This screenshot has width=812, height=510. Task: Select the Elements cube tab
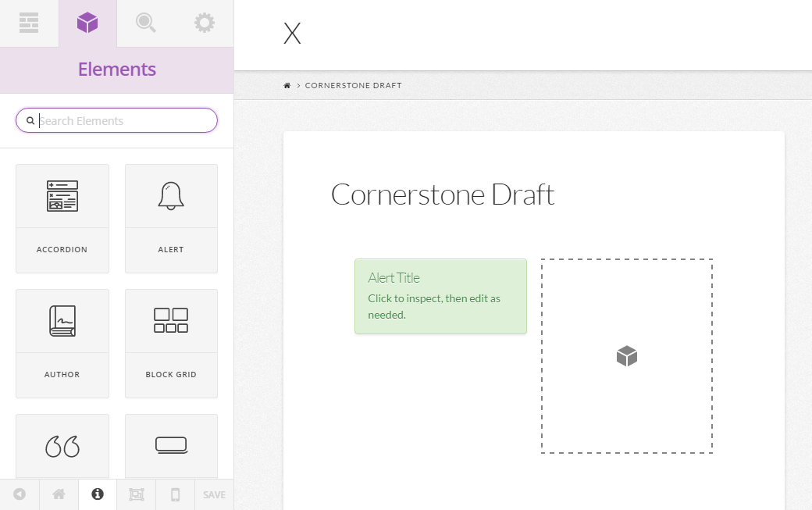pos(87,23)
